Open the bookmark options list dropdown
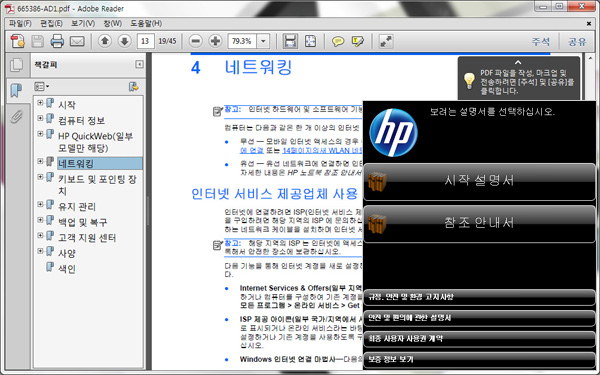Image resolution: width=600 pixels, height=375 pixels. 42,87
